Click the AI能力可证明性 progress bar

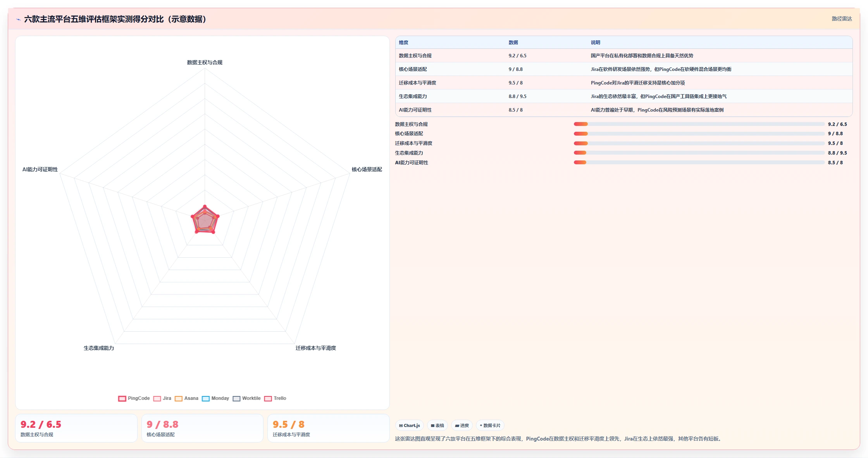tap(699, 162)
